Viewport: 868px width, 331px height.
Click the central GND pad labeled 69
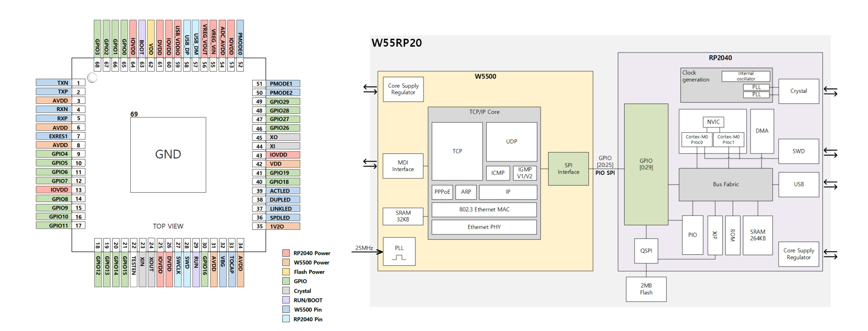coord(168,155)
